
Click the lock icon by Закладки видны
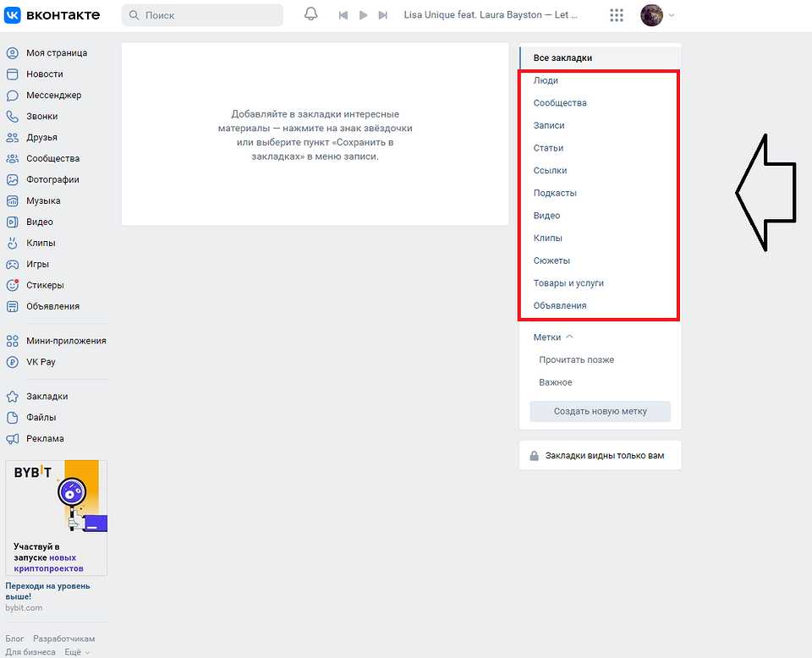(x=534, y=456)
